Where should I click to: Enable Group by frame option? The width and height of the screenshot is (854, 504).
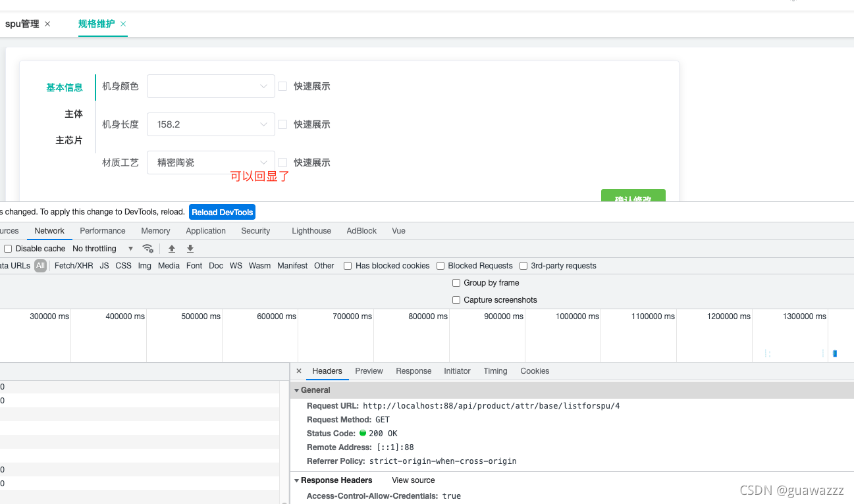[x=456, y=283]
